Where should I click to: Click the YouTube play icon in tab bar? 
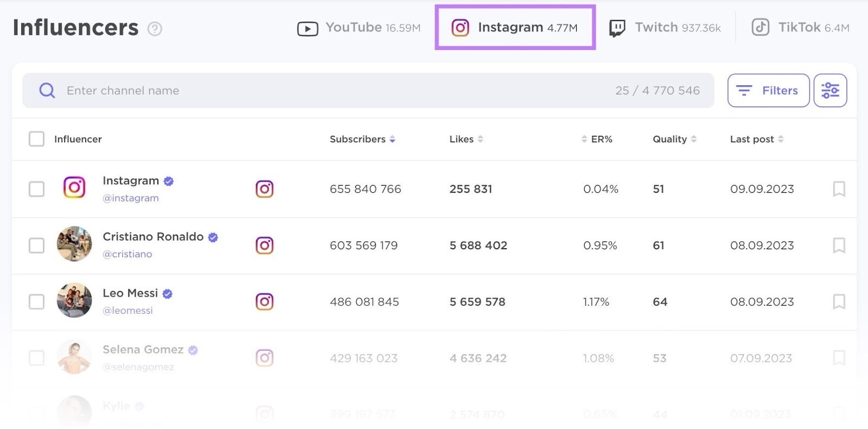tap(308, 29)
